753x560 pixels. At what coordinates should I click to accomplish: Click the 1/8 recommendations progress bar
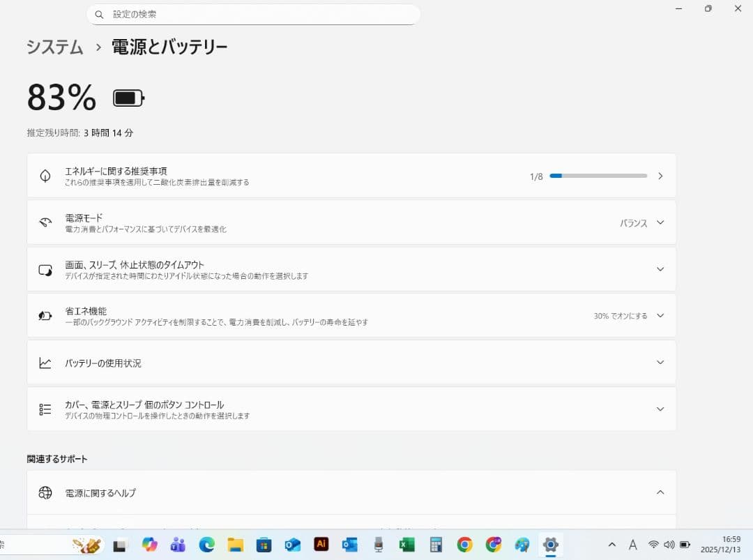coord(600,176)
